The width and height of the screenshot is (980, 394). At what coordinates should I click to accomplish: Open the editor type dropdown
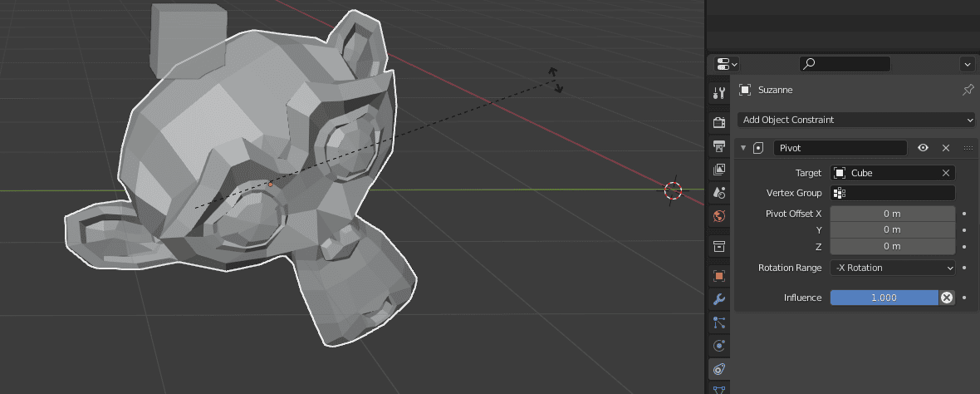pos(728,64)
